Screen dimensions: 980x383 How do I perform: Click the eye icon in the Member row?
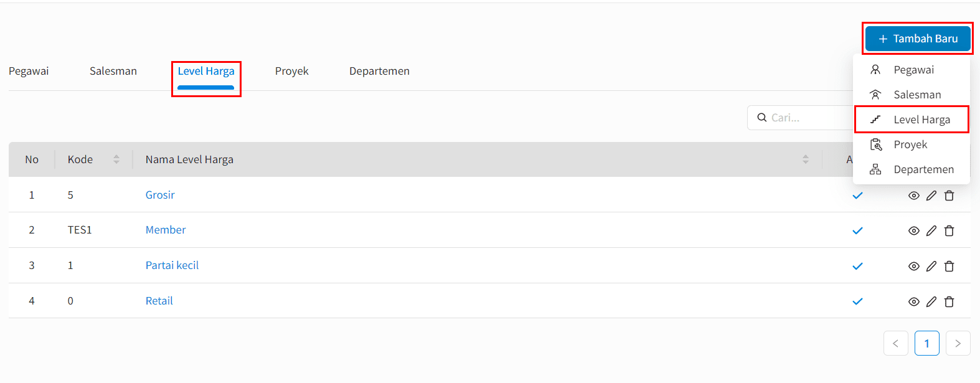(914, 231)
